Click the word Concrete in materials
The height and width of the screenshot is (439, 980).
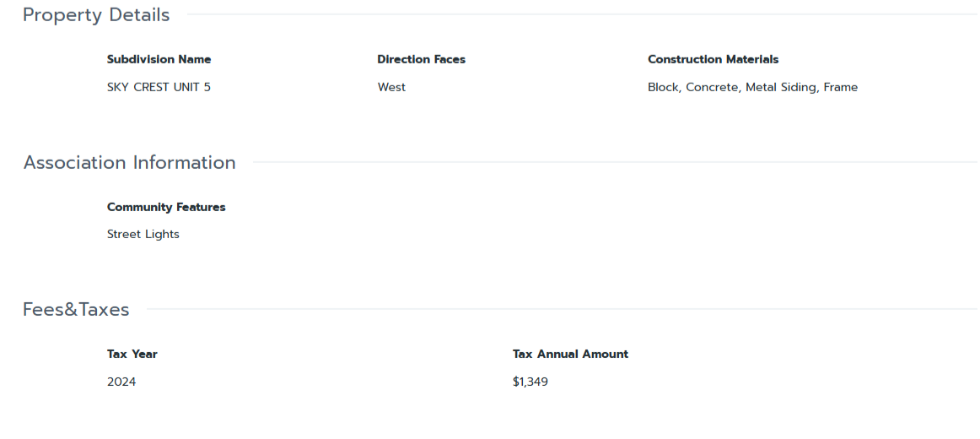pyautogui.click(x=712, y=87)
